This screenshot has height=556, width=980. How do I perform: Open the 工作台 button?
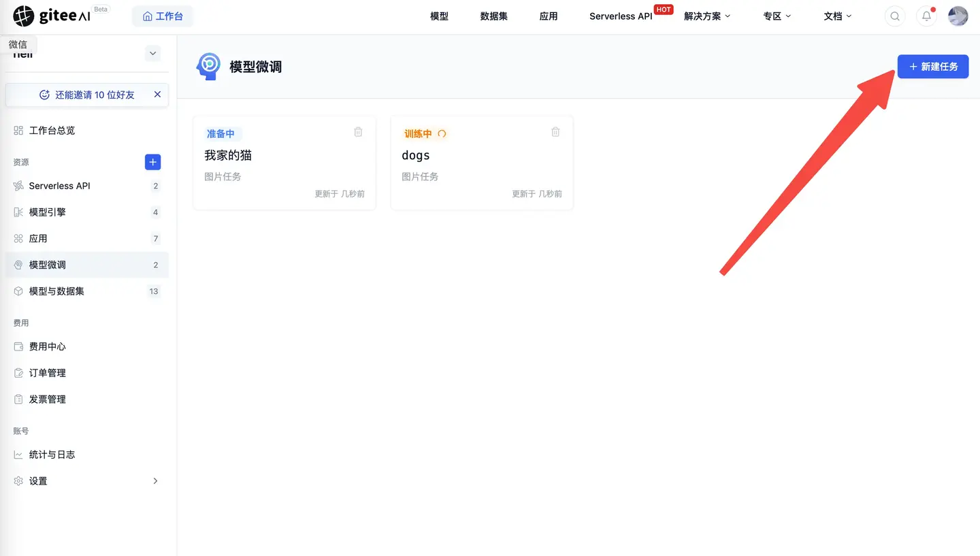click(x=163, y=16)
